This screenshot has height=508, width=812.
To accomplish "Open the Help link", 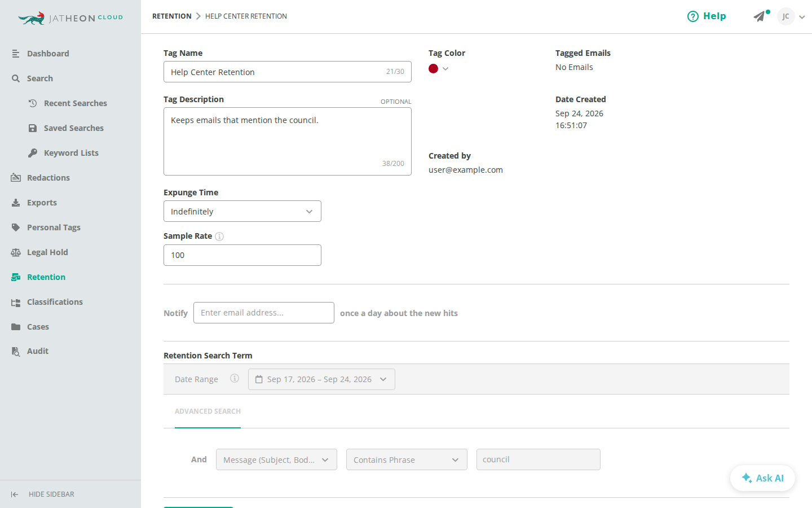I will pyautogui.click(x=707, y=16).
